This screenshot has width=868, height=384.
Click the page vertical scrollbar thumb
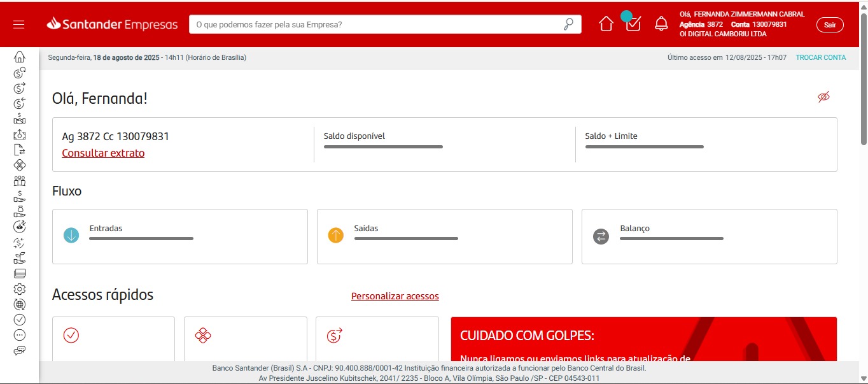864,80
